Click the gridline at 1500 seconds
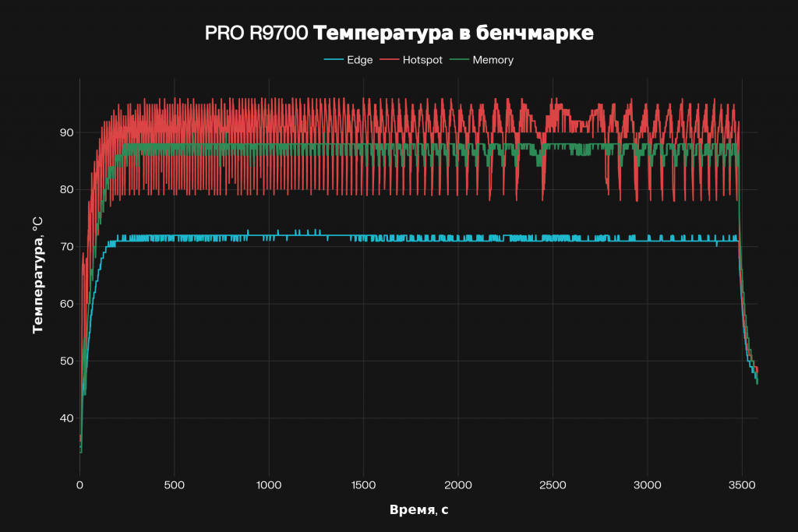Image resolution: width=798 pixels, height=532 pixels. [364, 312]
